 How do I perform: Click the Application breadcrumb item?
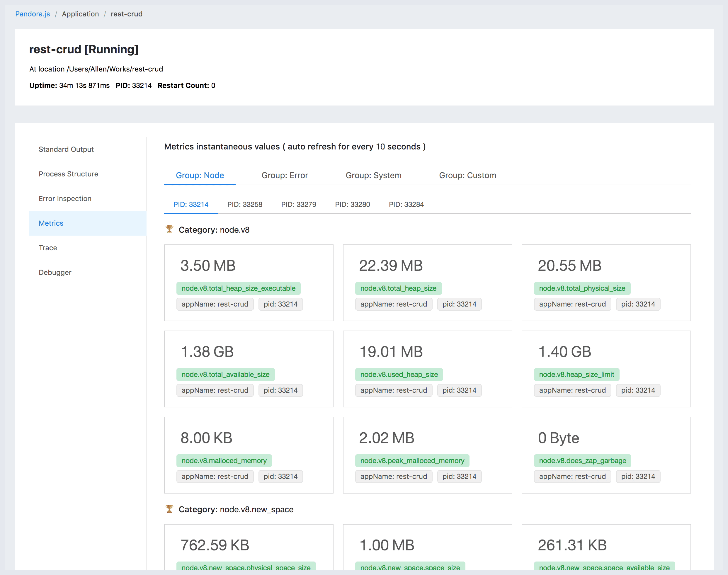pyautogui.click(x=80, y=14)
